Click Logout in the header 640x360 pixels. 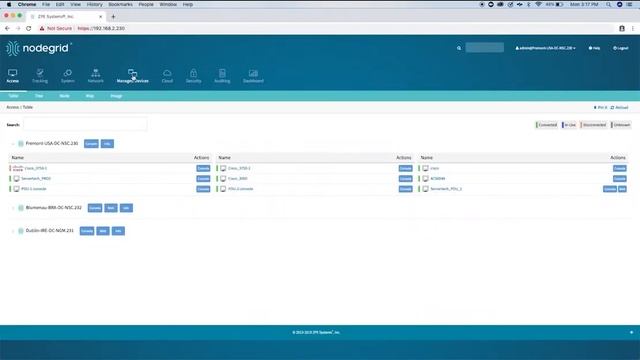(620, 48)
